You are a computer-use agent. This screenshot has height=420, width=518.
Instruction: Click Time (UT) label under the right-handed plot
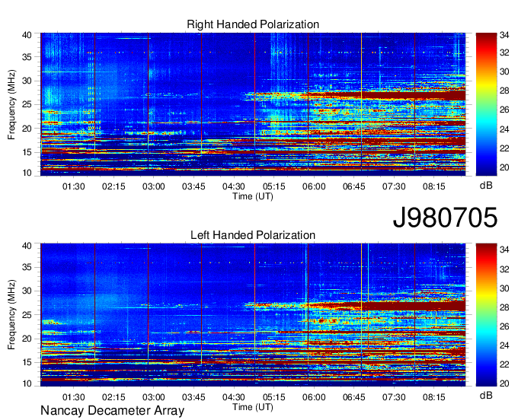click(253, 196)
